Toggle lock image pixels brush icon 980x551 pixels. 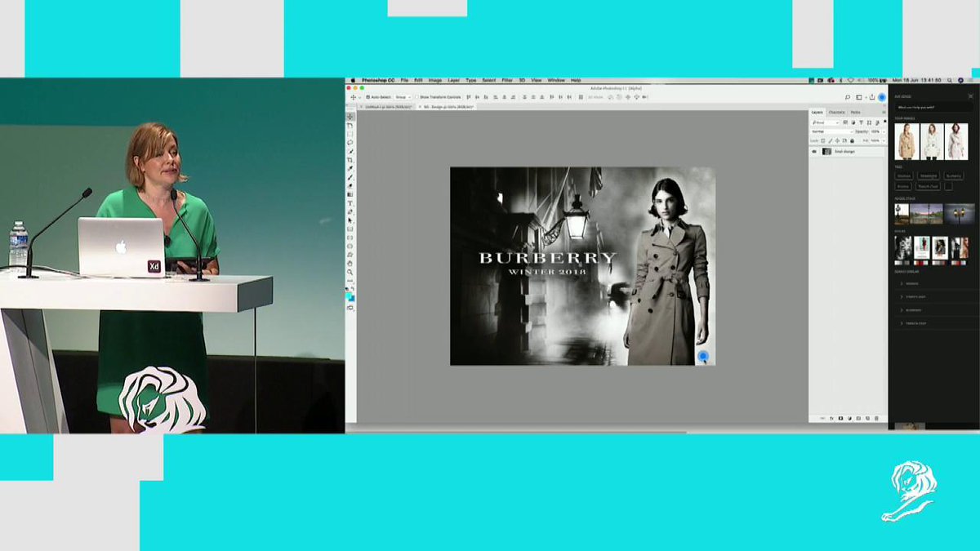point(831,140)
